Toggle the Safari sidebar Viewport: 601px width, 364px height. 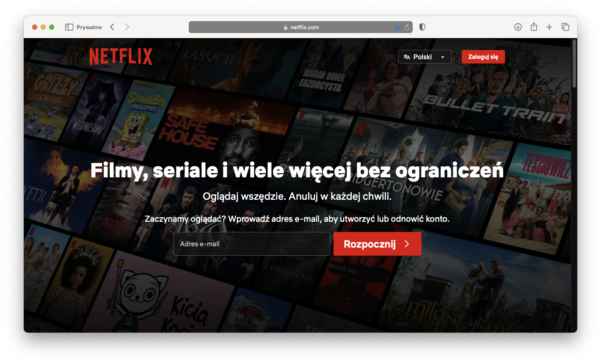(x=68, y=27)
